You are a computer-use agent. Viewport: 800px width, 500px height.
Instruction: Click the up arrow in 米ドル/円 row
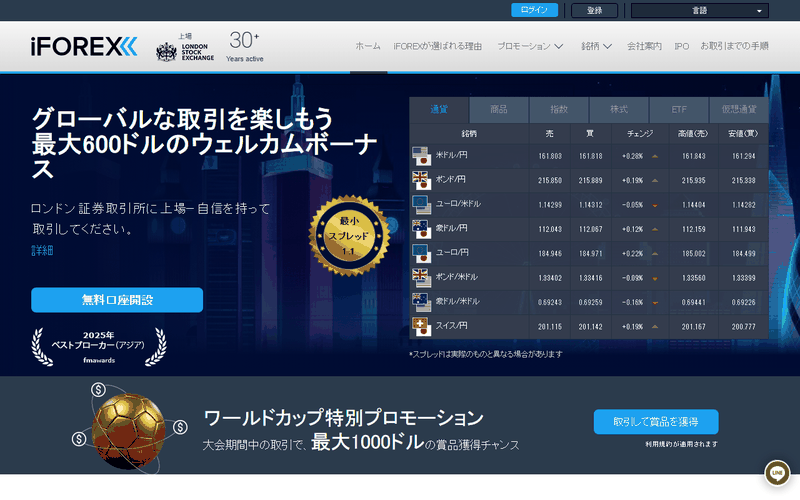pos(655,156)
